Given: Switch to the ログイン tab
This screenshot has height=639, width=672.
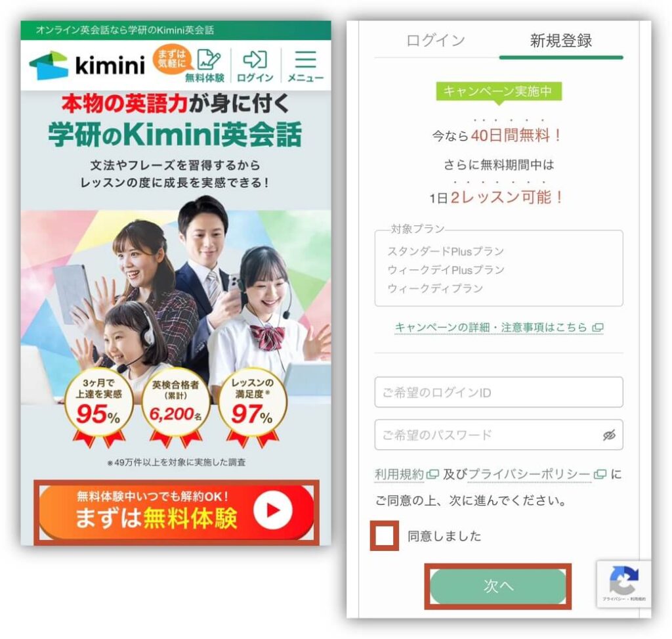Looking at the screenshot, I should [436, 41].
